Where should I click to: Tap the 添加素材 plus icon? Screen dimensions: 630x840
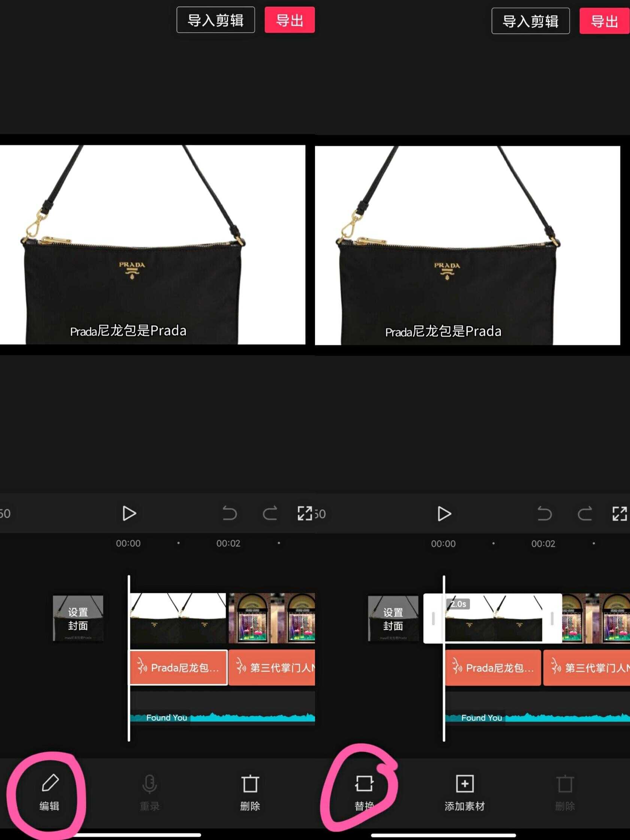[x=464, y=783]
